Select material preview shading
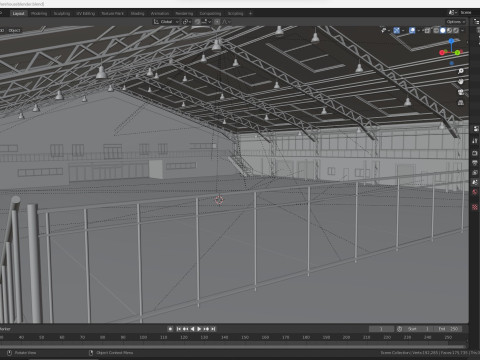Viewport: 480px width, 360px height. click(x=449, y=30)
